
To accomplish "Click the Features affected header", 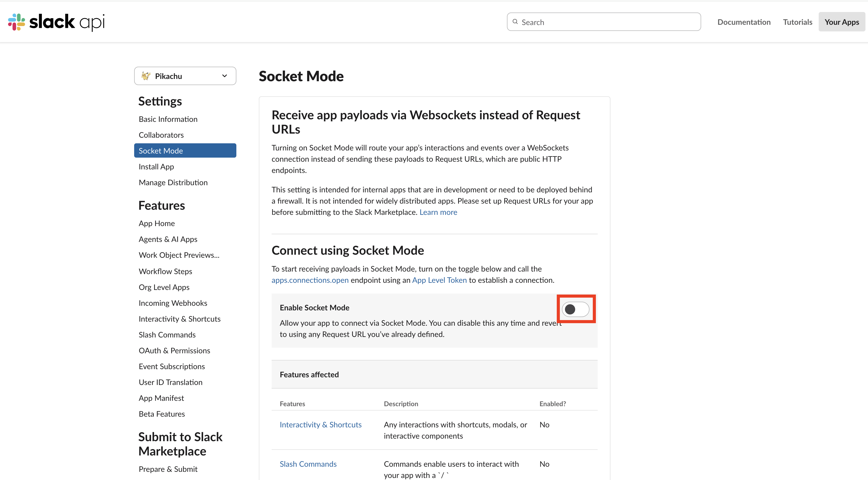I will point(309,374).
